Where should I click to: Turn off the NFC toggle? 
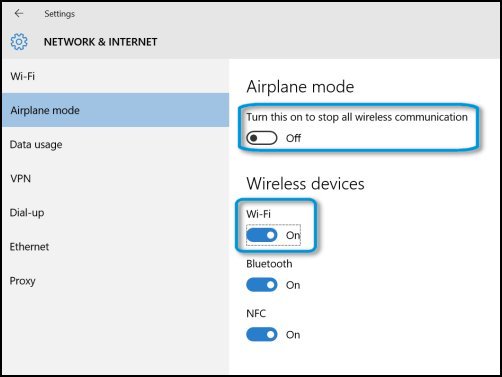click(x=262, y=335)
